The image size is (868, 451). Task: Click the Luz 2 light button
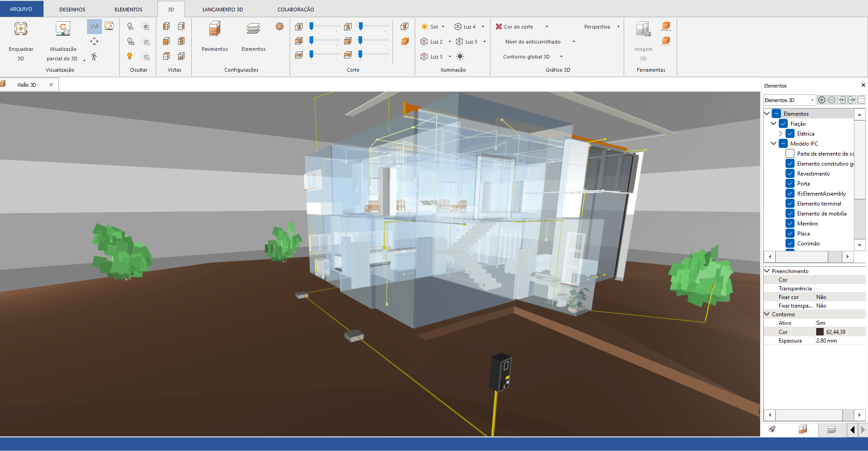(432, 42)
